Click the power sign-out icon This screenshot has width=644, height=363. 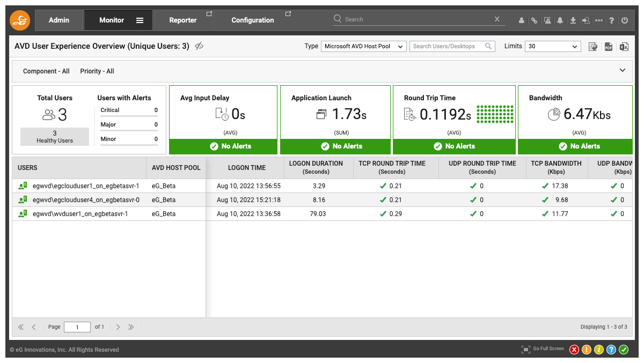(624, 20)
